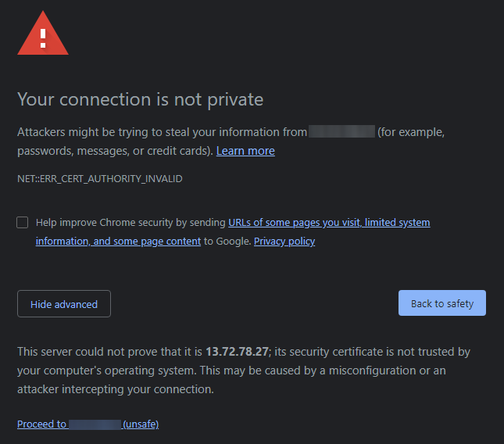Click the Your connection is not private heading
Screen dimensions: 504x444
(140, 99)
